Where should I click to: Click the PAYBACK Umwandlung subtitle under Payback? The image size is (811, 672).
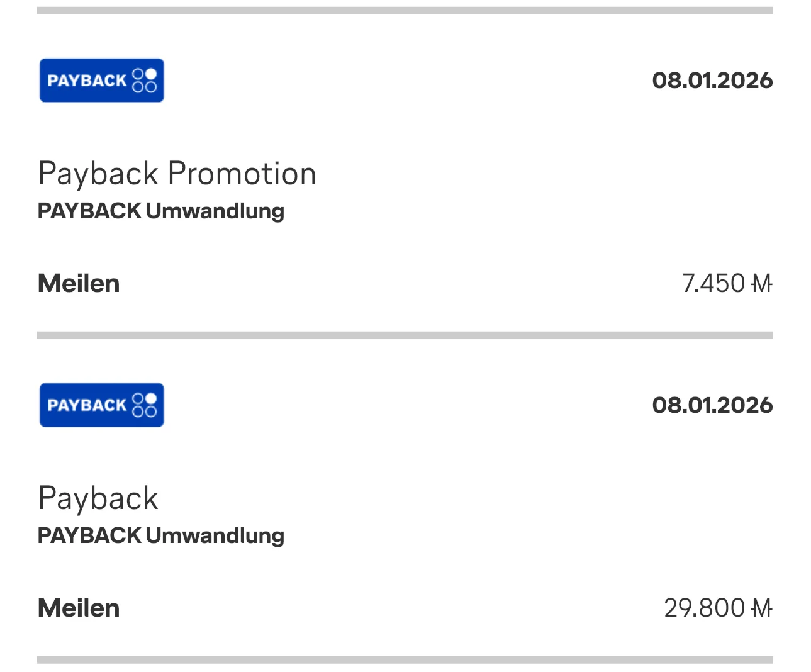(x=161, y=535)
